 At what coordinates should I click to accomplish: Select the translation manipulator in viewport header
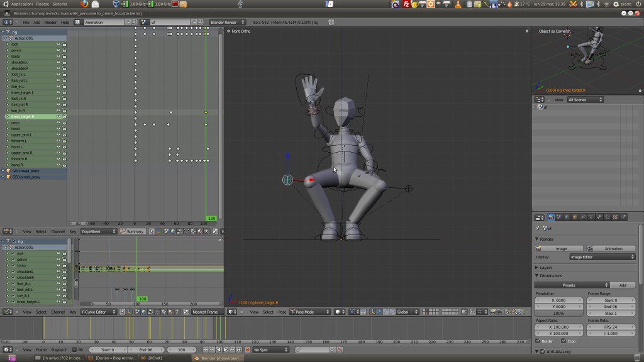(x=379, y=312)
